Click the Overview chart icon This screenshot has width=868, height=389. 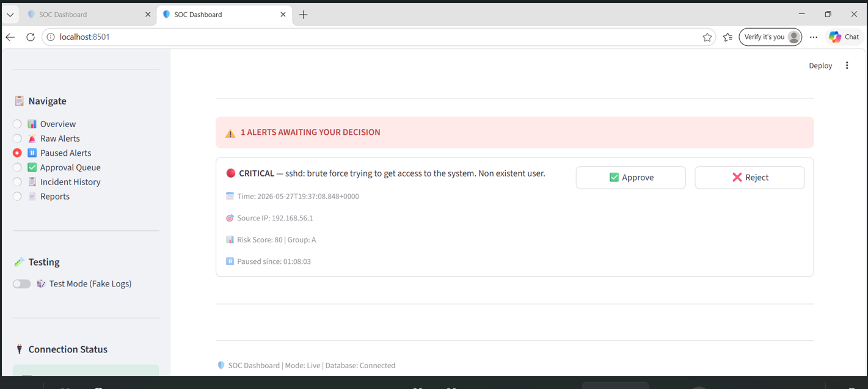pyautogui.click(x=32, y=124)
